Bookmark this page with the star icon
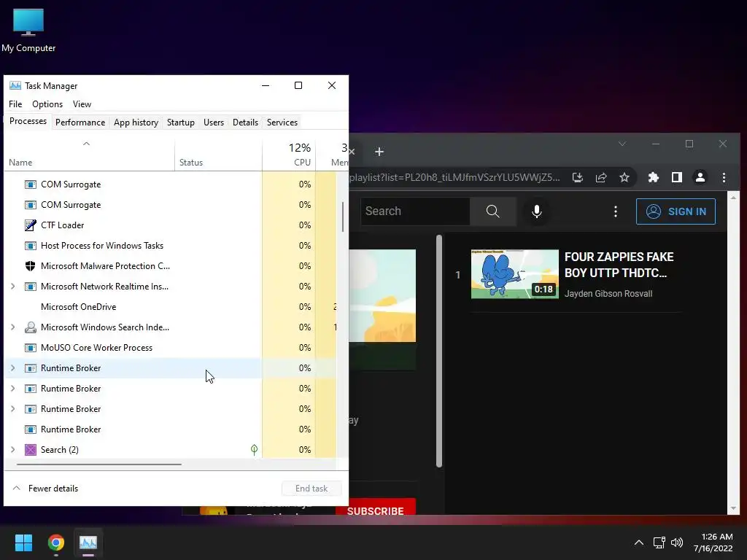The width and height of the screenshot is (747, 560). click(624, 178)
